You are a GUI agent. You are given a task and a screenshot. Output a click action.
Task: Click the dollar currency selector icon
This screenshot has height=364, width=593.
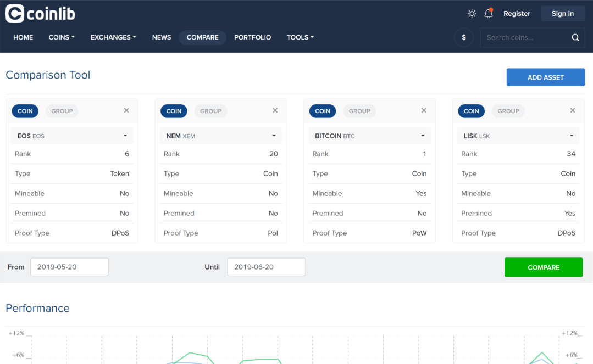pos(464,37)
